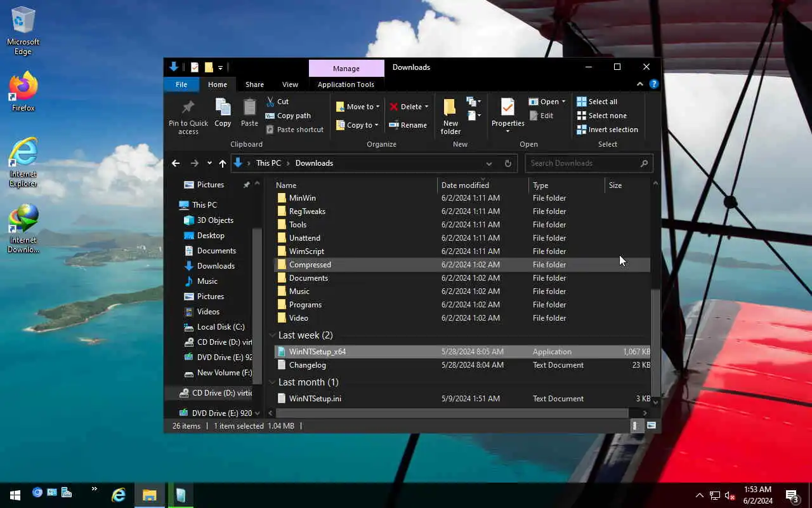This screenshot has height=508, width=812.
Task: Sort by the Name column header
Action: 356,185
